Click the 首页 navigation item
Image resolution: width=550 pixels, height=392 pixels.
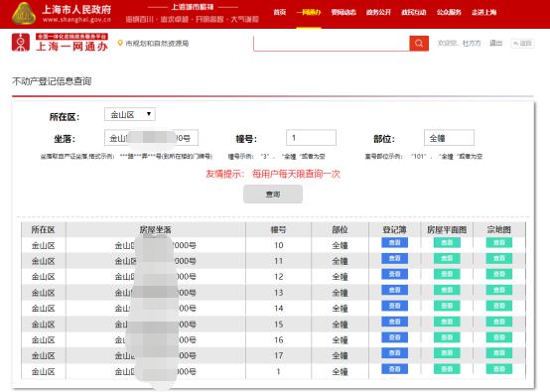280,12
